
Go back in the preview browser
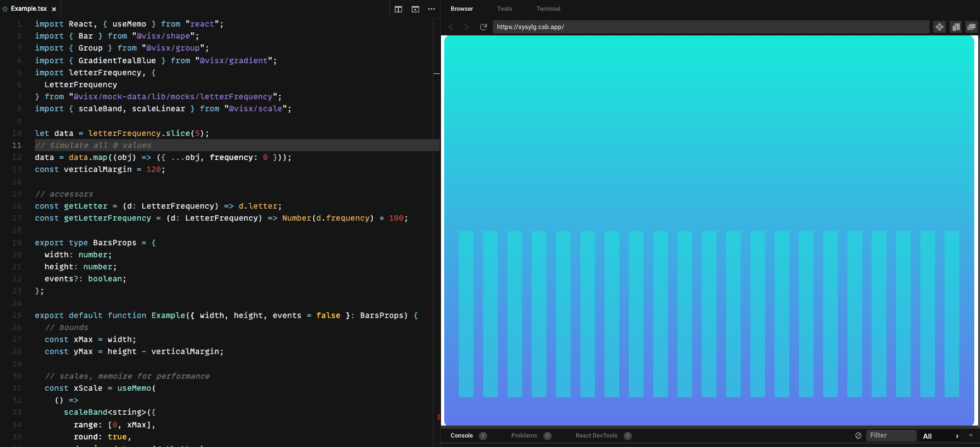tap(451, 27)
